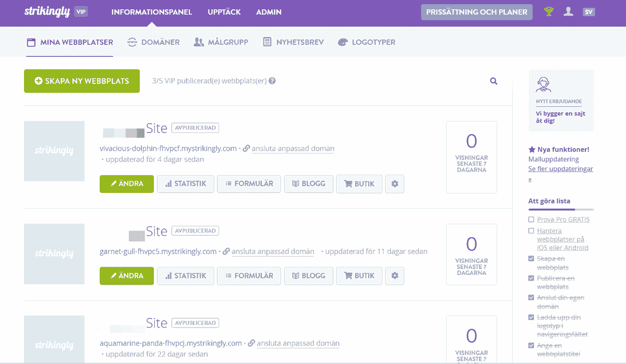Click Skapa ny webbplats button
Viewport: 626px width, 364px height.
pyautogui.click(x=82, y=81)
